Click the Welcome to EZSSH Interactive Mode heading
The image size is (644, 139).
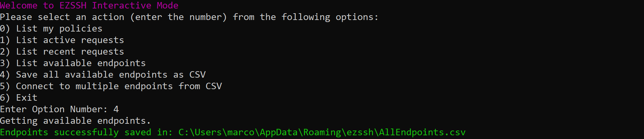click(x=89, y=6)
